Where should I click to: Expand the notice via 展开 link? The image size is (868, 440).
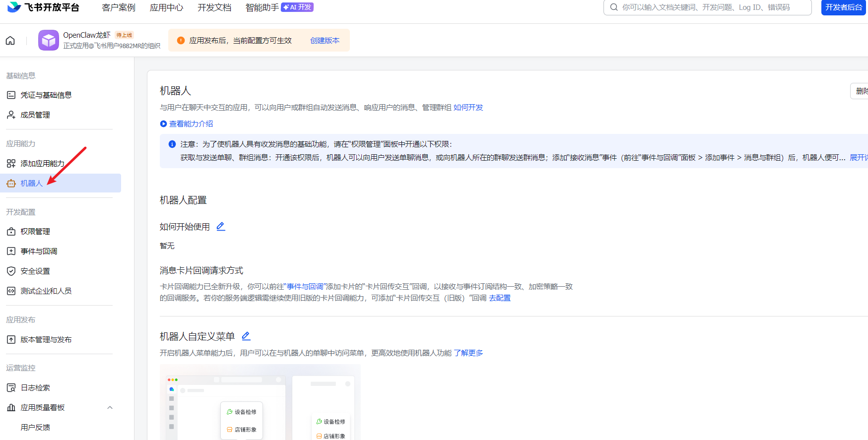[859, 158]
